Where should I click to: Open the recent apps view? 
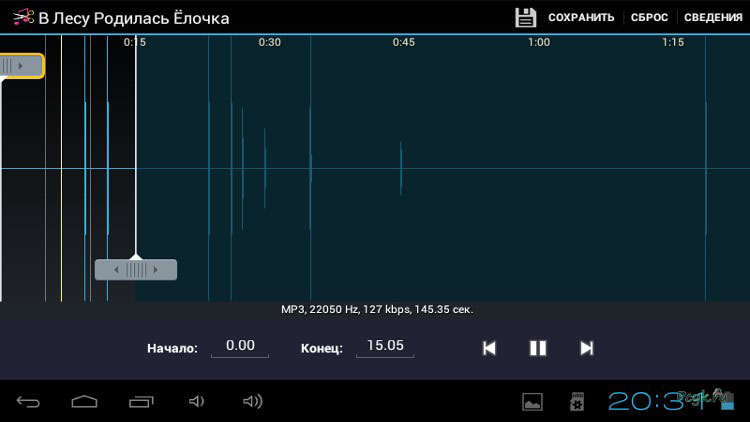[x=142, y=402]
